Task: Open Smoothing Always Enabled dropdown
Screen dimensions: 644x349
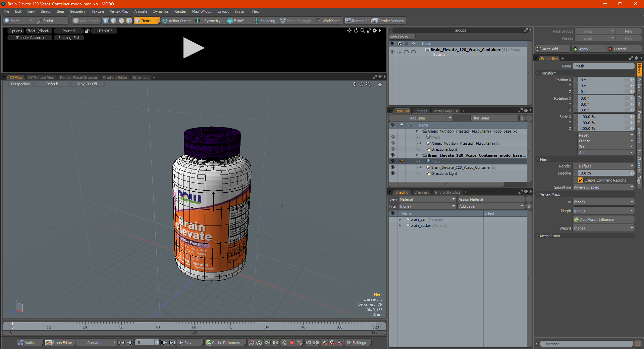Action: [603, 187]
